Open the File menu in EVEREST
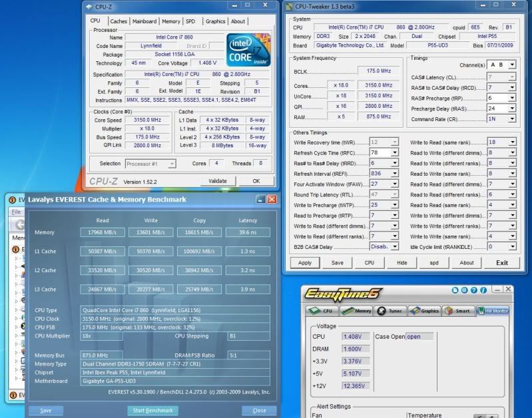 click(x=16, y=212)
